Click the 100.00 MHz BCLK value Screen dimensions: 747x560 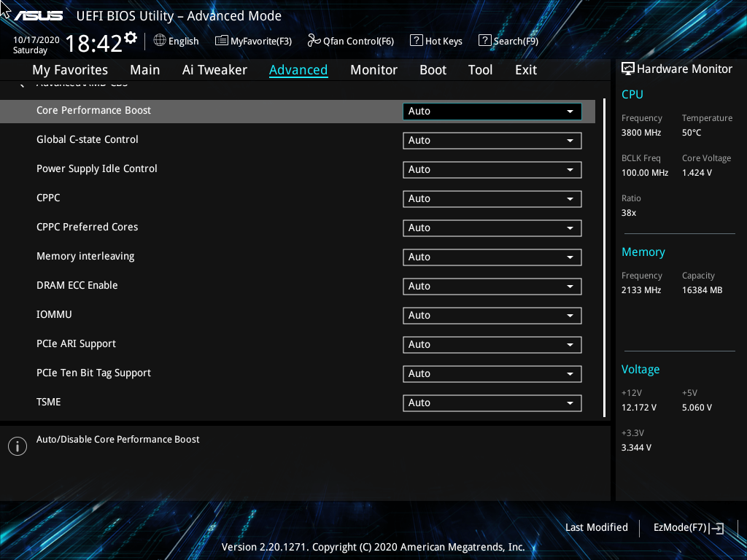[645, 173]
